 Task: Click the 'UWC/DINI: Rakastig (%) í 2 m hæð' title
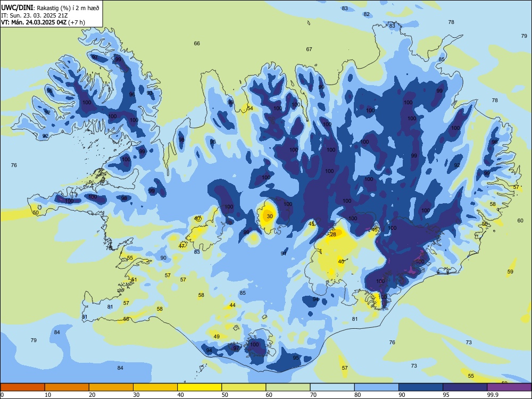tap(50, 8)
